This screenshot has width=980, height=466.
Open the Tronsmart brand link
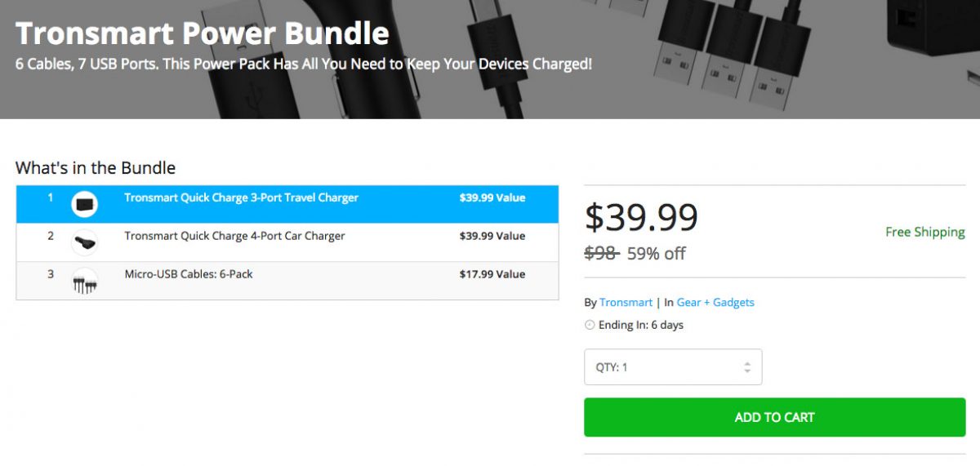pyautogui.click(x=626, y=302)
